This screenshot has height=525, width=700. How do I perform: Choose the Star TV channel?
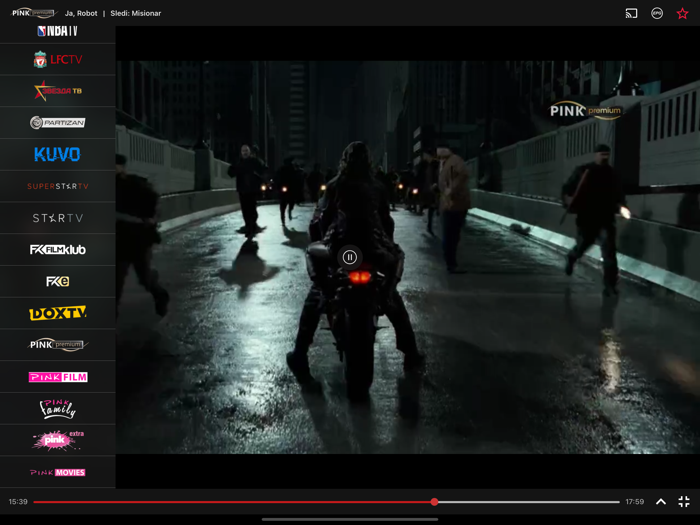tap(58, 218)
